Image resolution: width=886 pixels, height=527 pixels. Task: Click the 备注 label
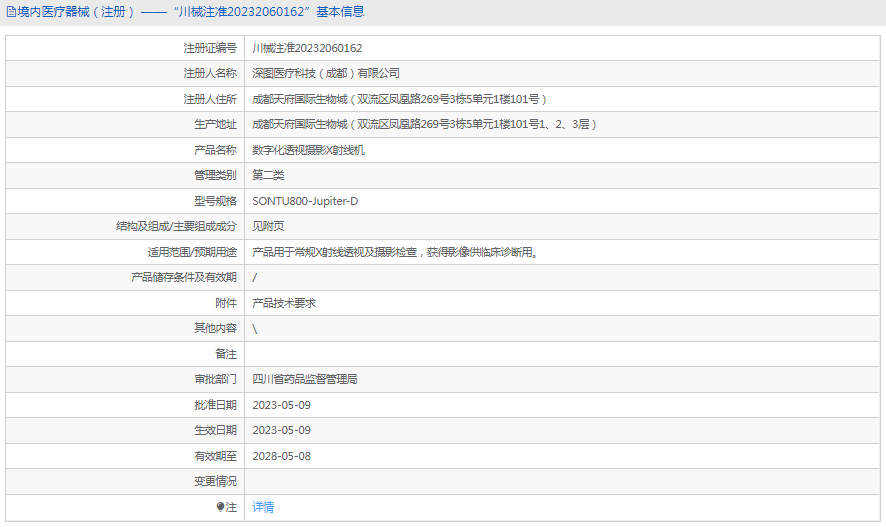[x=226, y=354]
